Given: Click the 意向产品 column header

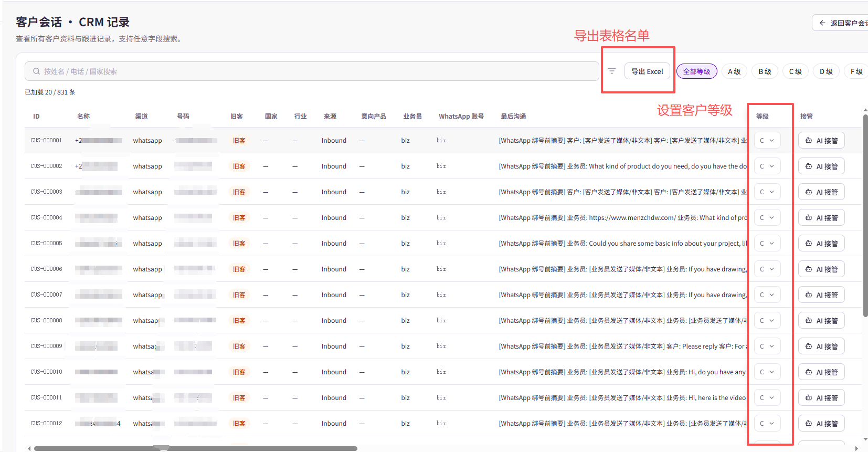Looking at the screenshot, I should [374, 117].
